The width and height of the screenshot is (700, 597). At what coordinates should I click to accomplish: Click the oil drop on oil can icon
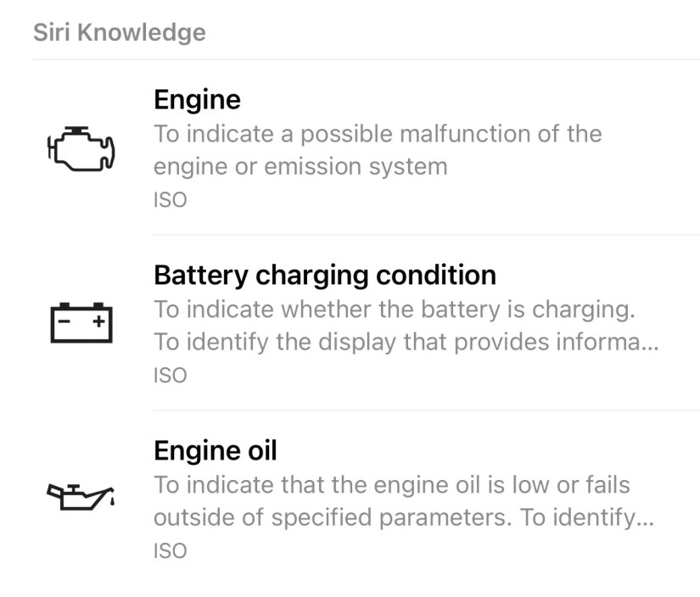pyautogui.click(x=113, y=505)
